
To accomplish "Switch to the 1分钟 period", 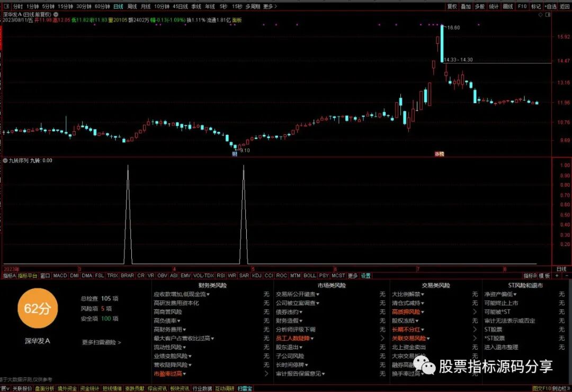I will point(32,6).
